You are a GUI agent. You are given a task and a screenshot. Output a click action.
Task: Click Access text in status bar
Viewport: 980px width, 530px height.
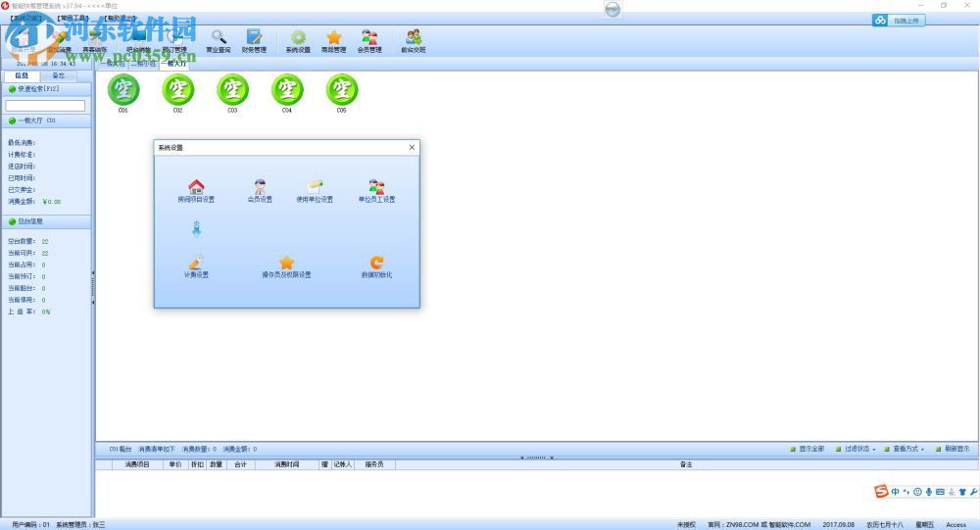pyautogui.click(x=955, y=525)
